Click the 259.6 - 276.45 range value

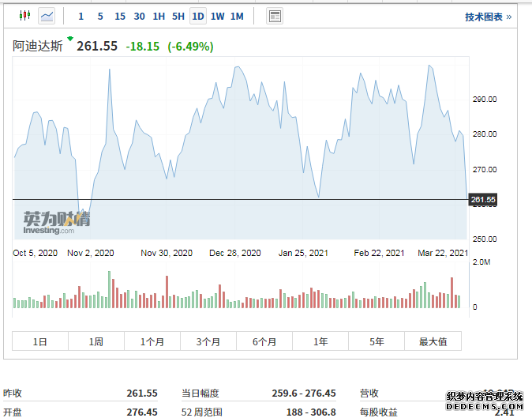tap(304, 394)
